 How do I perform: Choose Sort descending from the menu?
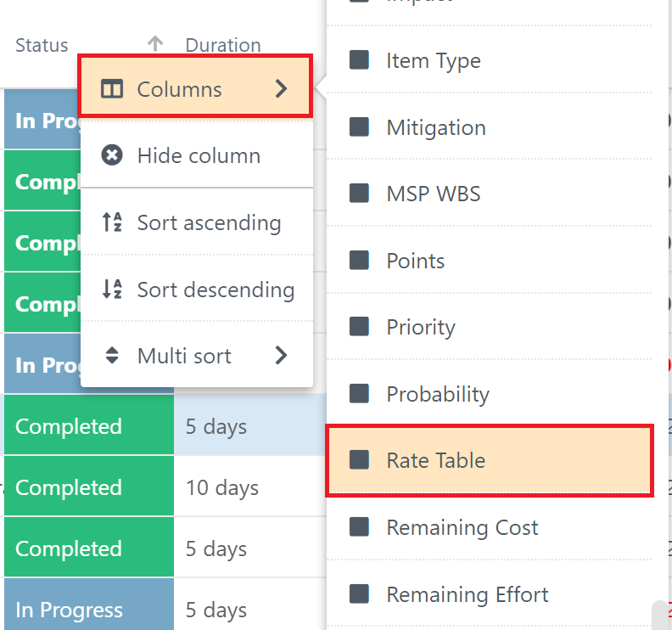pyautogui.click(x=197, y=289)
